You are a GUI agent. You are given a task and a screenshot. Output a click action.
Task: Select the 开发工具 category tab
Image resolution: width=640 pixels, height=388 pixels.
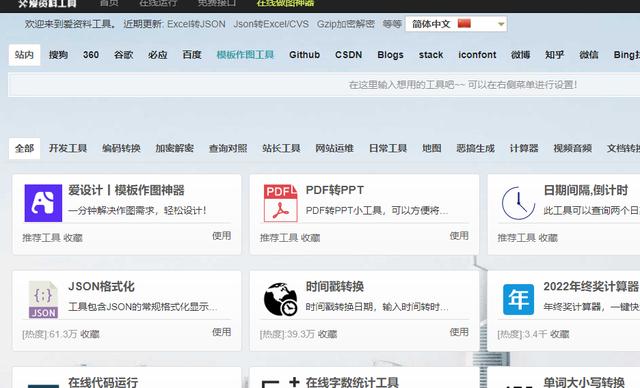point(68,148)
